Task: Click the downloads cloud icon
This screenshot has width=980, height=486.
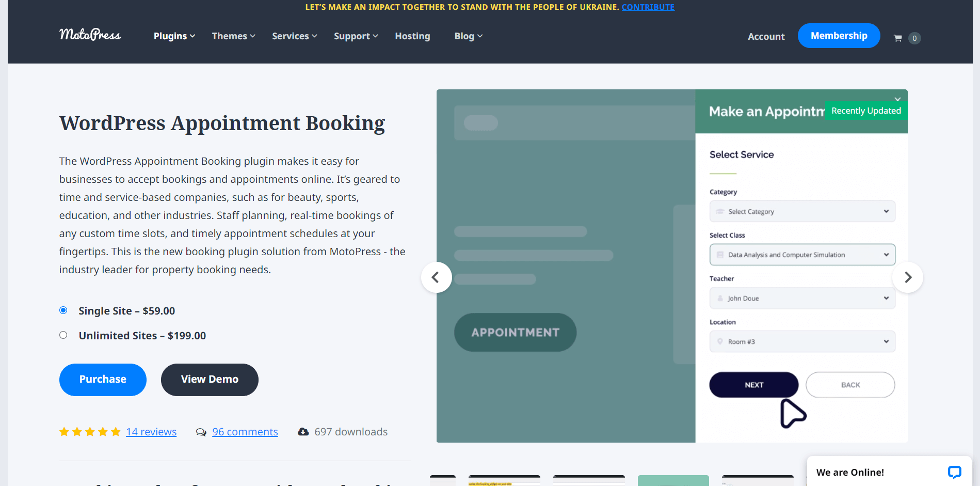Action: point(303,432)
